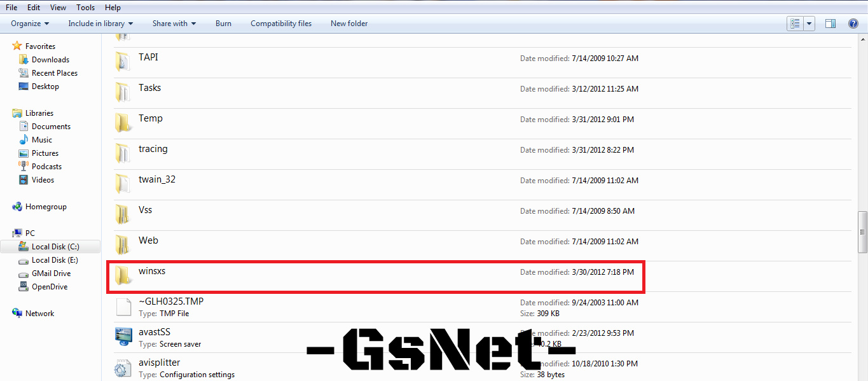Open the Documents library in sidebar
Viewport: 868px width, 381px height.
point(51,126)
